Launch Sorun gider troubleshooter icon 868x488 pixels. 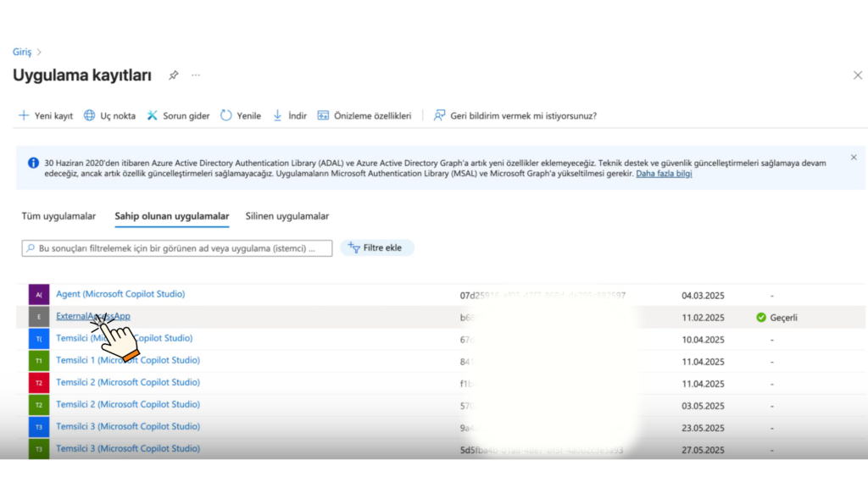[153, 115]
